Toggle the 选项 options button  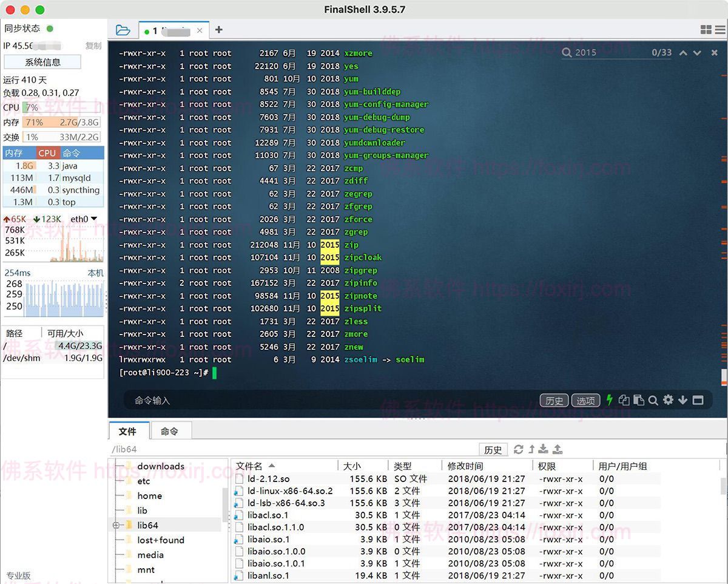pos(584,400)
